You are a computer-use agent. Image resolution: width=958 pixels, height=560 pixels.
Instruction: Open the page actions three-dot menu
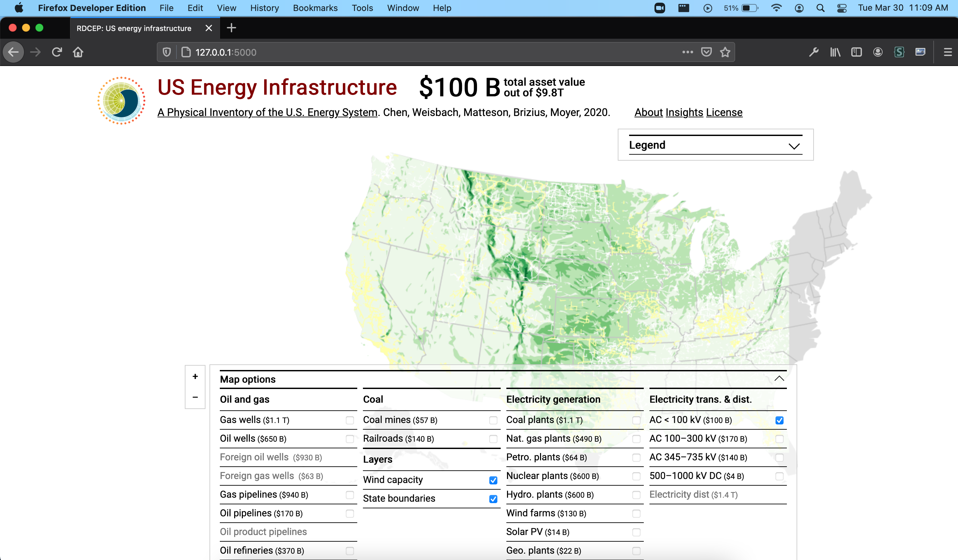tap(687, 52)
